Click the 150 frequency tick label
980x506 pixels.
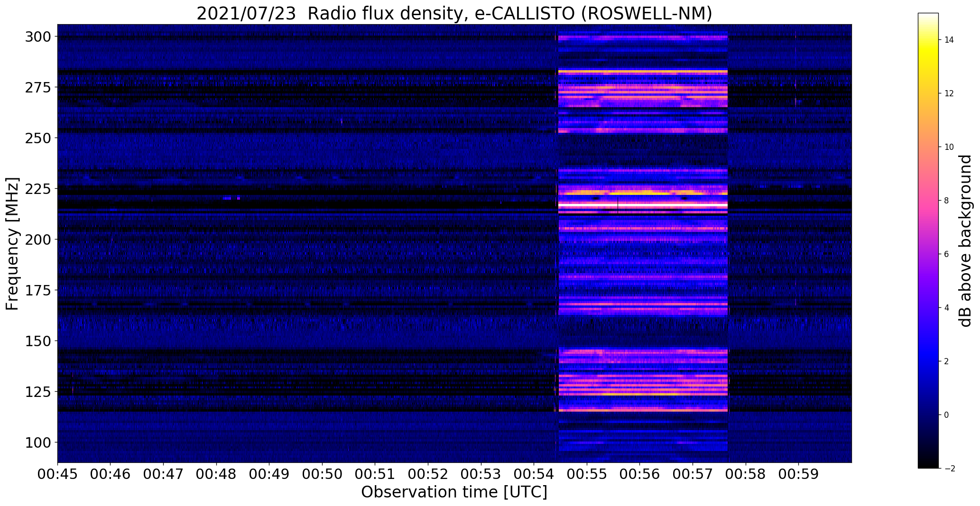tap(38, 341)
